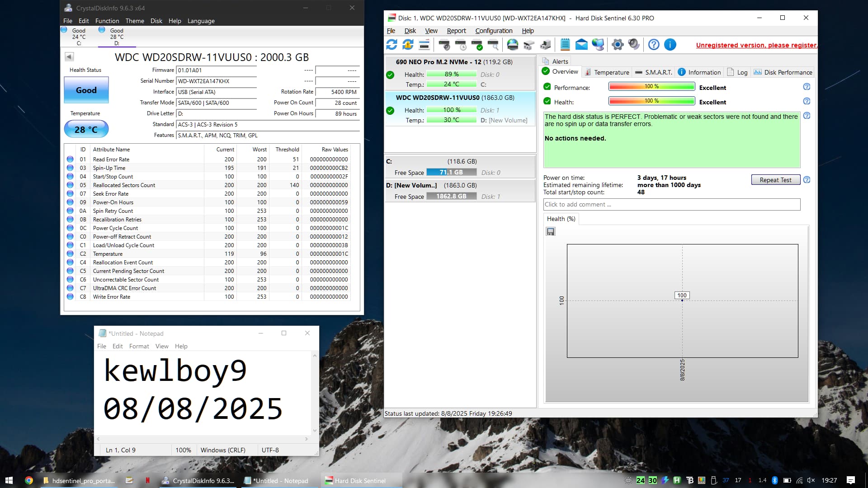Click the Bluetooth tray icon
The image size is (868, 488).
tap(774, 480)
